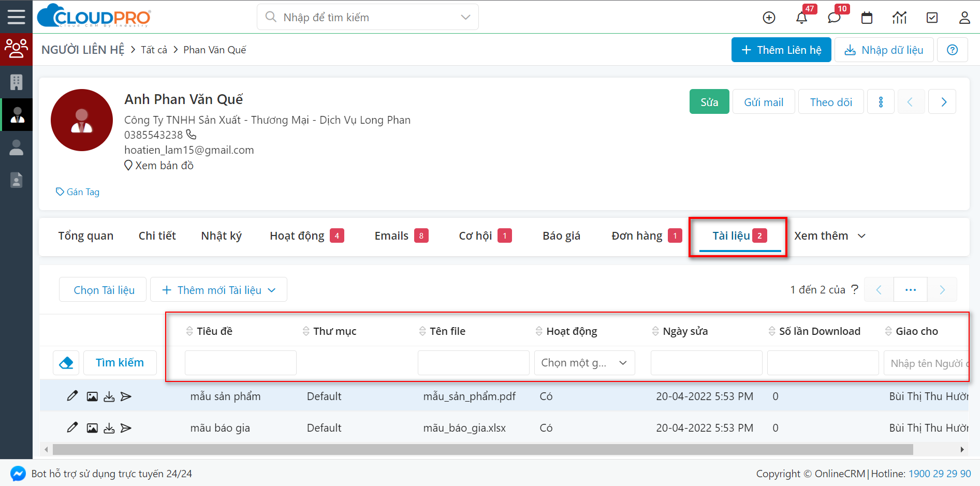Screen dimensions: 980x486
Task: Open Hoạt động filter Chọn một g... dropdown
Action: click(584, 363)
